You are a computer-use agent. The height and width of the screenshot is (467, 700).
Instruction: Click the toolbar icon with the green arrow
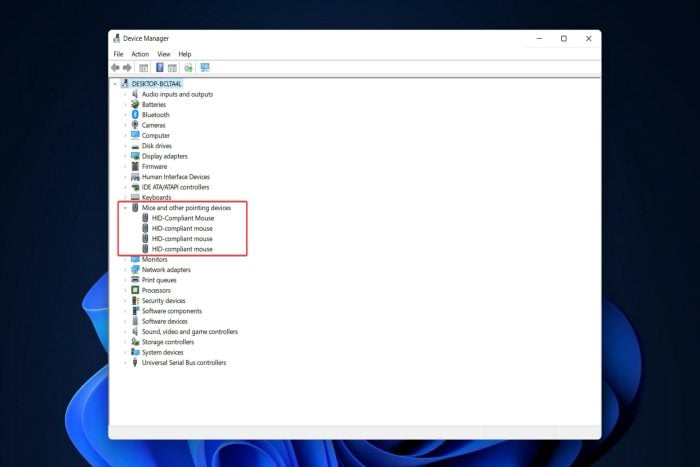(x=188, y=67)
